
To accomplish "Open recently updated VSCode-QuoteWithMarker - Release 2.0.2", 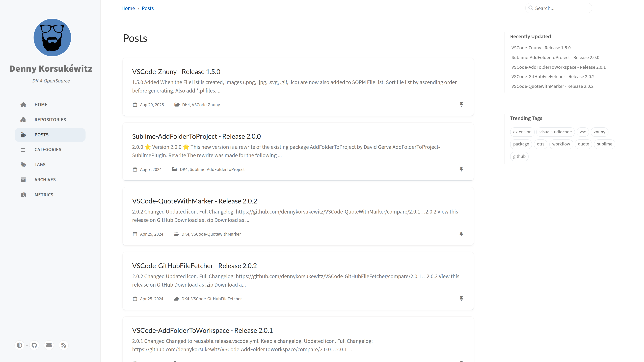I will [x=552, y=86].
